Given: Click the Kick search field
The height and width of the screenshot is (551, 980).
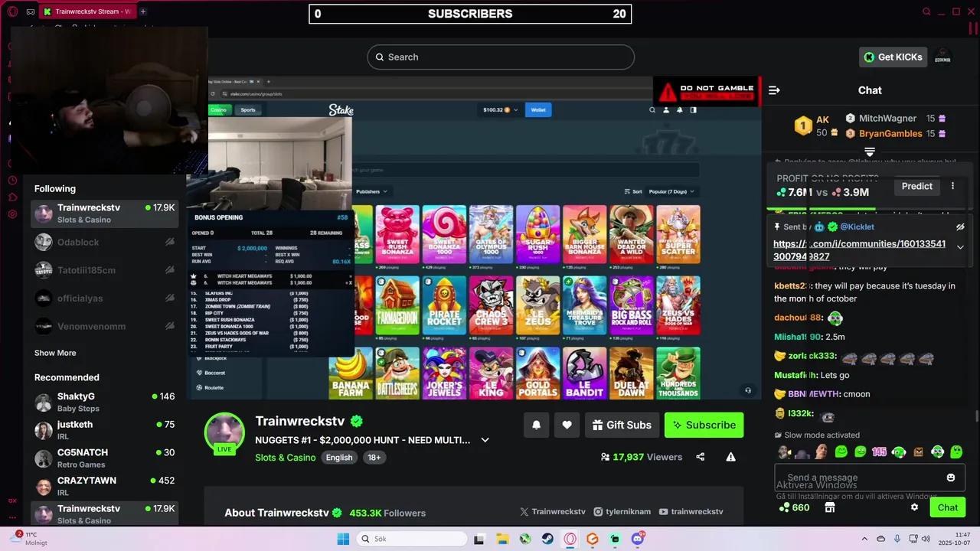Looking at the screenshot, I should 501,57.
